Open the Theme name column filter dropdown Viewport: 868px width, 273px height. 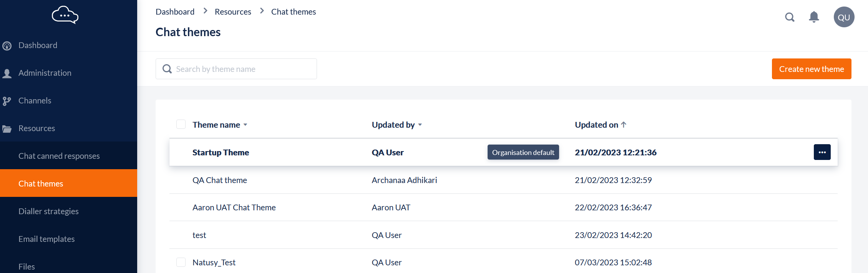(245, 125)
